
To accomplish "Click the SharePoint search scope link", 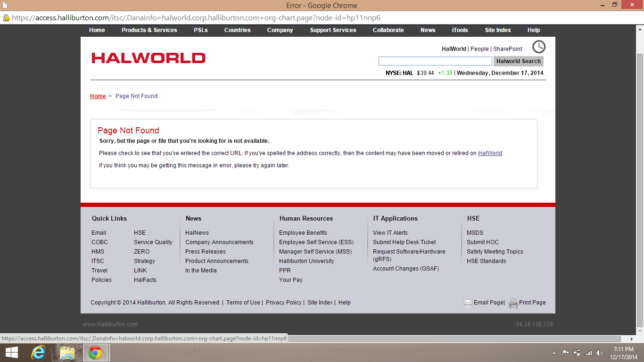I will (508, 49).
